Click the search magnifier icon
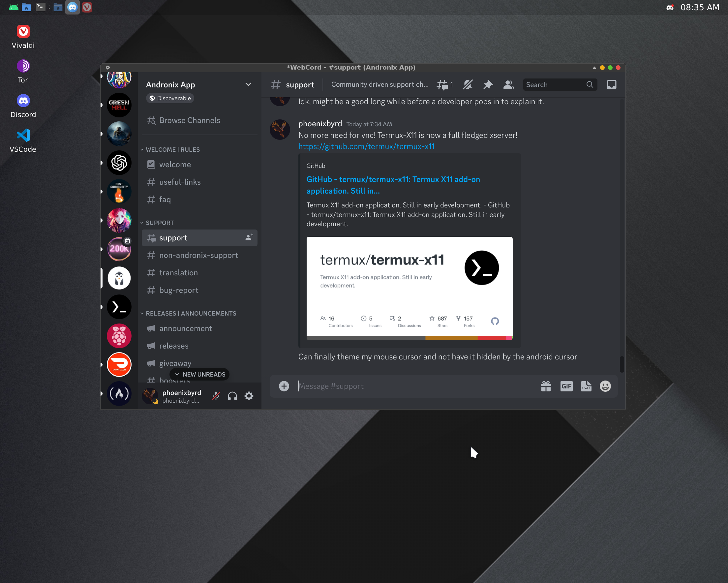The width and height of the screenshot is (728, 583). (590, 84)
